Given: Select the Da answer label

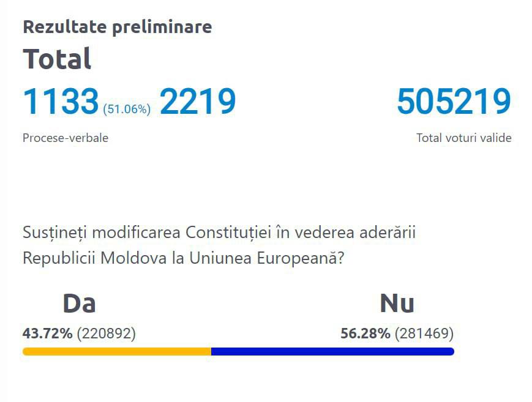Looking at the screenshot, I should click(x=79, y=303).
